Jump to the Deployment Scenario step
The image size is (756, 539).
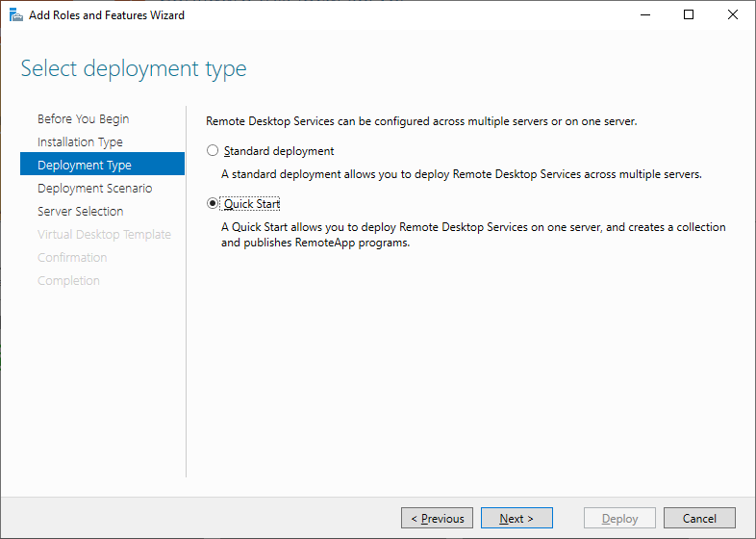(94, 189)
